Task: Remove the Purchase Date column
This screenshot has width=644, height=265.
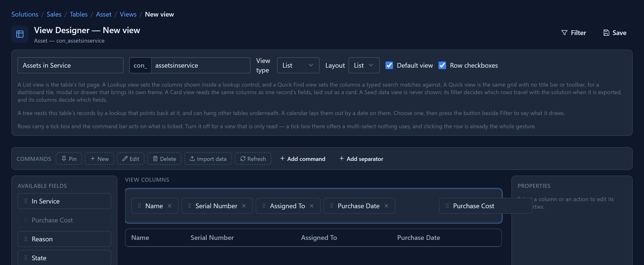Action: 386,206
